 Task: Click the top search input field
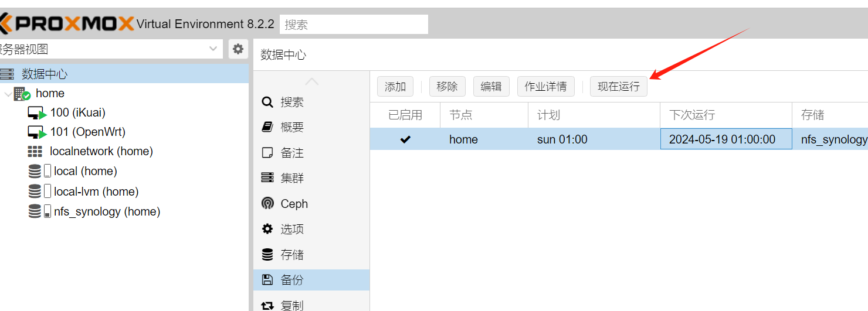pyautogui.click(x=354, y=25)
